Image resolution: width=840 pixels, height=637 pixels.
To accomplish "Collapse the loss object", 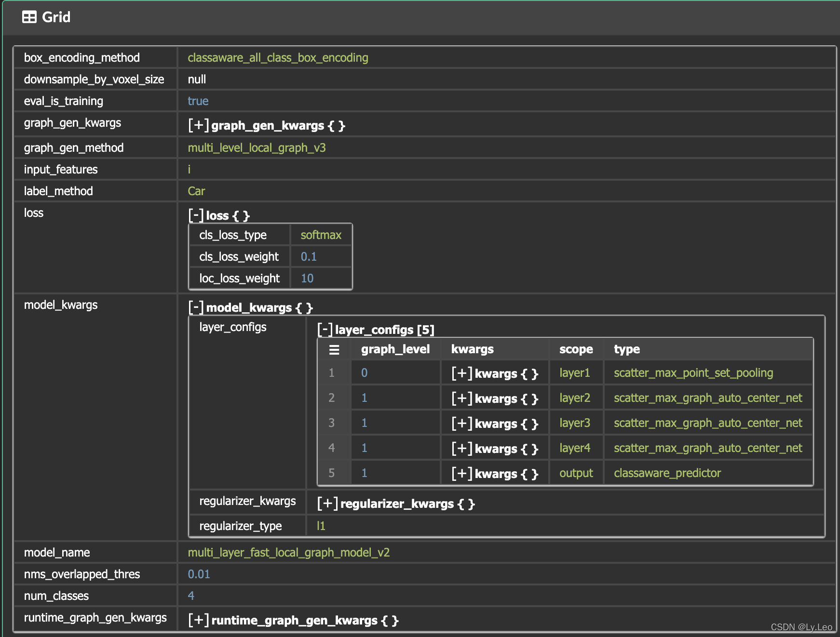I will (196, 215).
